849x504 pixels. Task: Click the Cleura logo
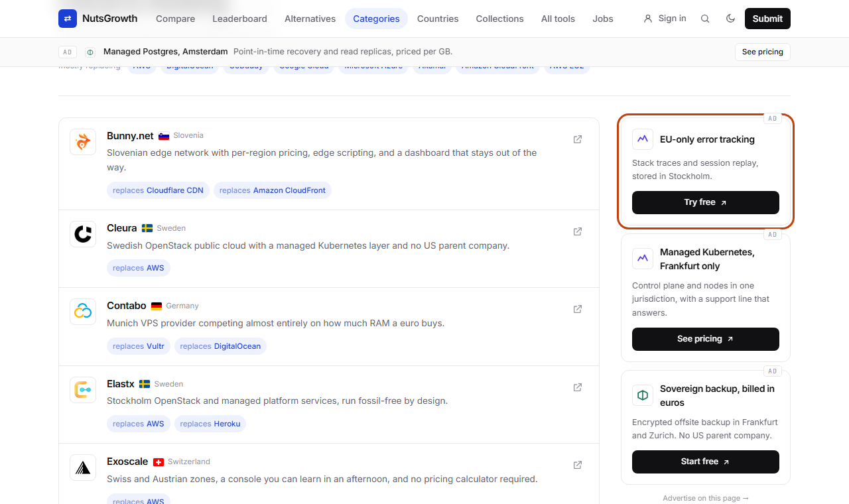83,234
